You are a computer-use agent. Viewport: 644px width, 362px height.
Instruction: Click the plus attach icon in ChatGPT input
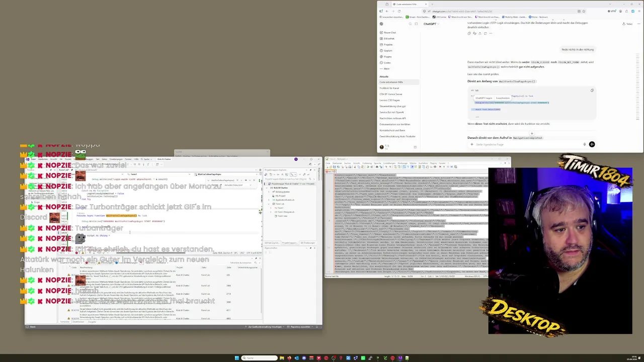point(471,144)
